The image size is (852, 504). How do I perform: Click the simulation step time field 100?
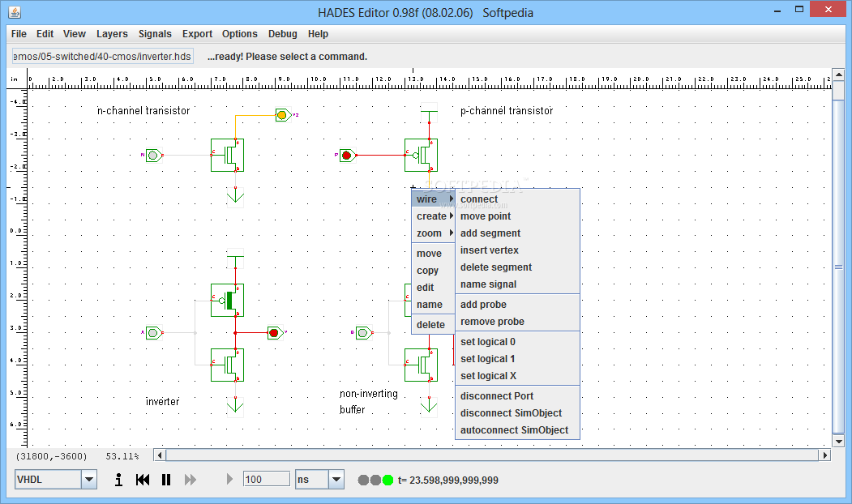[266, 479]
